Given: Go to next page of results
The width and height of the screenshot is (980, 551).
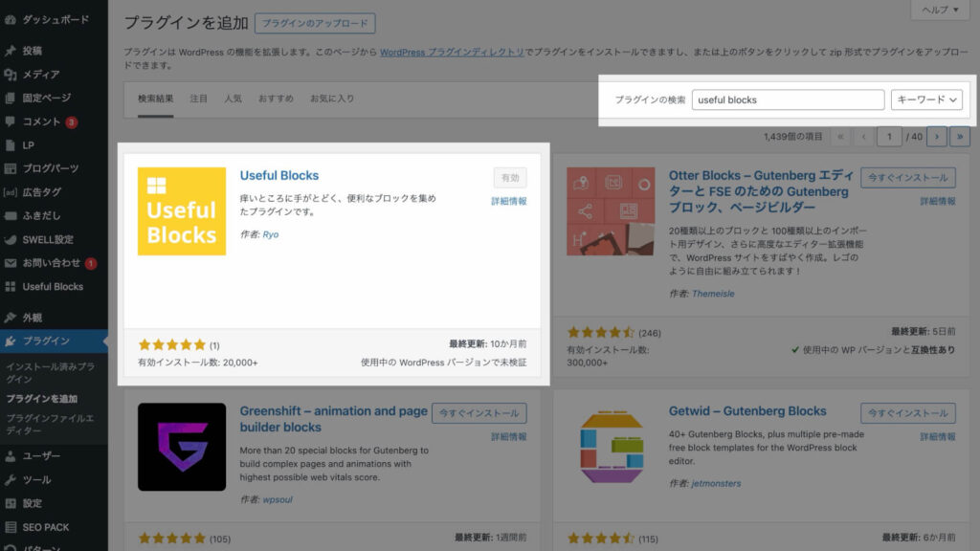Looking at the screenshot, I should click(937, 137).
